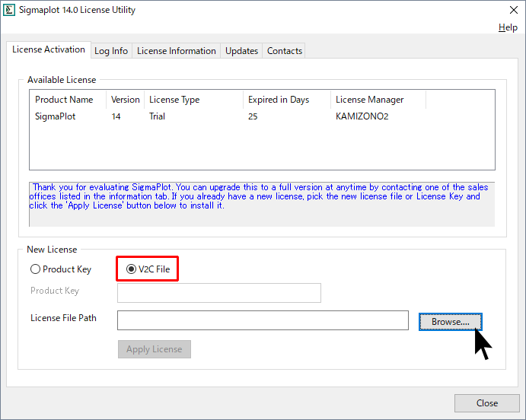Screen dimensions: 526x420
Task: Open the Help menu
Action: [x=508, y=27]
